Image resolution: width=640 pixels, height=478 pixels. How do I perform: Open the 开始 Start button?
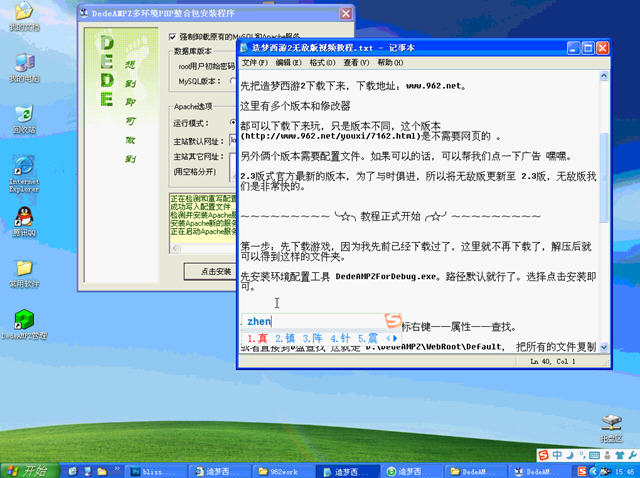tap(29, 471)
